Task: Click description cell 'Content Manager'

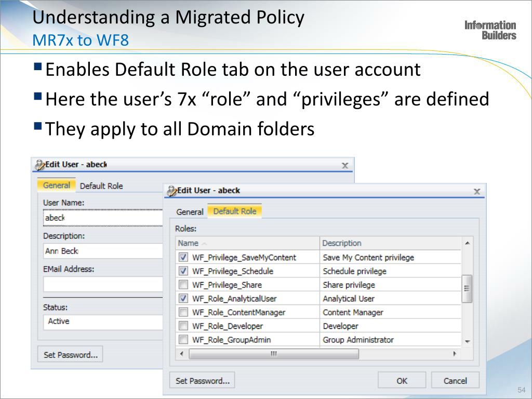Action: [353, 312]
